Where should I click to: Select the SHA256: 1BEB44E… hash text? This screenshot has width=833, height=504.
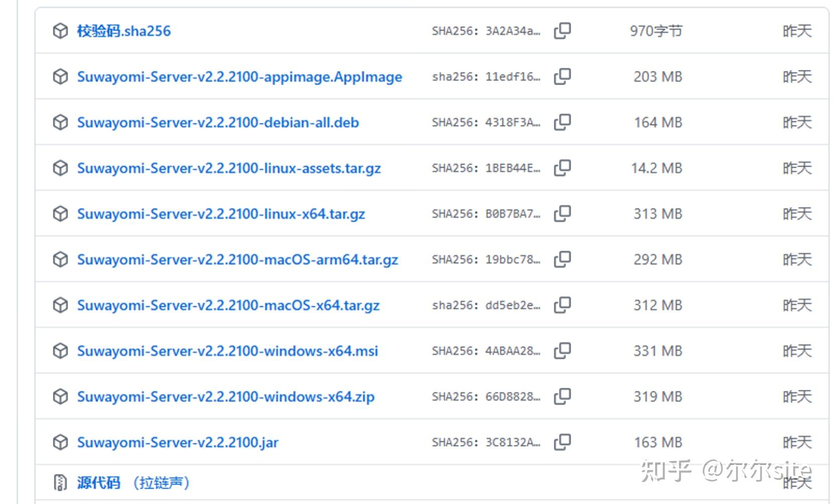point(486,168)
